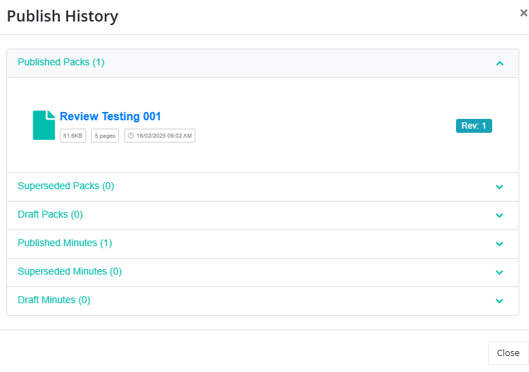Image resolution: width=529 pixels, height=372 pixels.
Task: Click the clock icon beside the date
Action: pyautogui.click(x=131, y=136)
